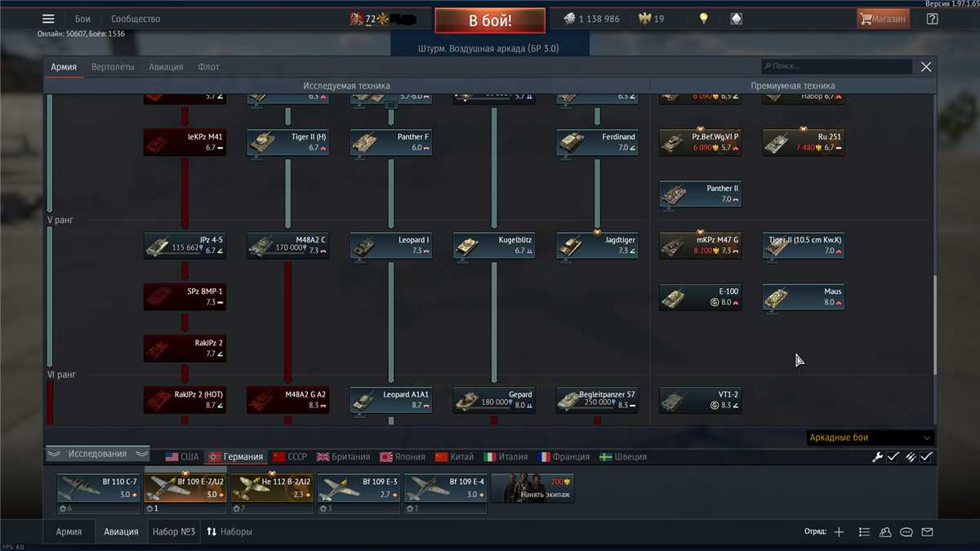Viewport: 980px width, 551px height.
Task: Select the Kugelblitz vehicle icon
Action: (495, 246)
